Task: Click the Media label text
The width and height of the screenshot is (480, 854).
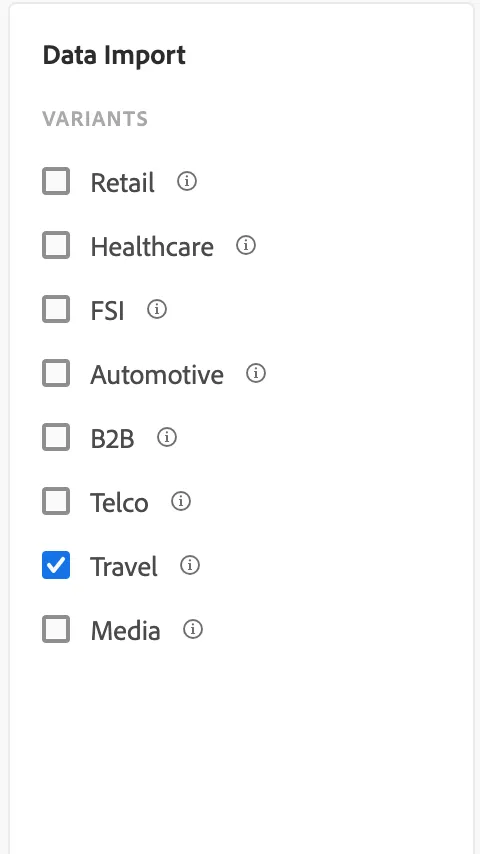Action: coord(125,631)
